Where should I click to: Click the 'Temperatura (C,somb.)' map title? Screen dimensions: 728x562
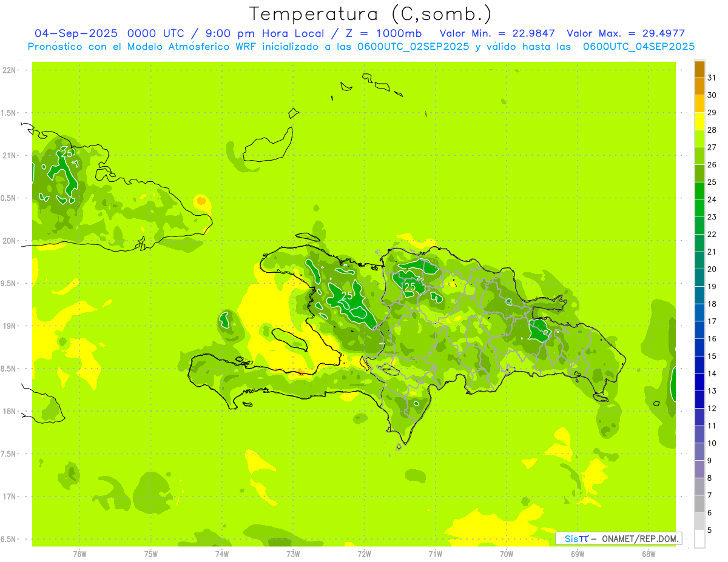(x=370, y=14)
